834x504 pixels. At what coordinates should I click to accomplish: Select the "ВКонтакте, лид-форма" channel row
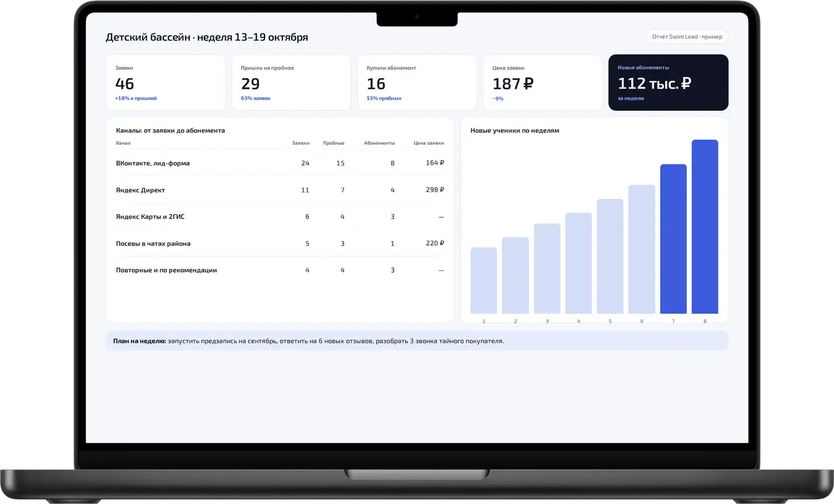[x=280, y=163]
